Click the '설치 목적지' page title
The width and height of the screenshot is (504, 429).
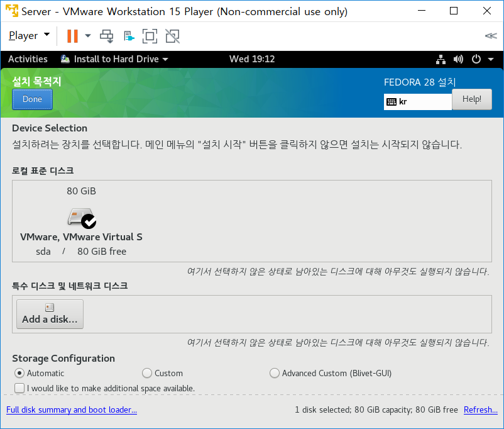pos(36,81)
